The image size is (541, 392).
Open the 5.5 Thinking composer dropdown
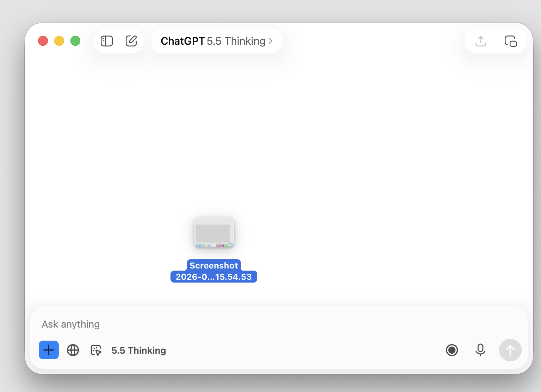pyautogui.click(x=139, y=350)
